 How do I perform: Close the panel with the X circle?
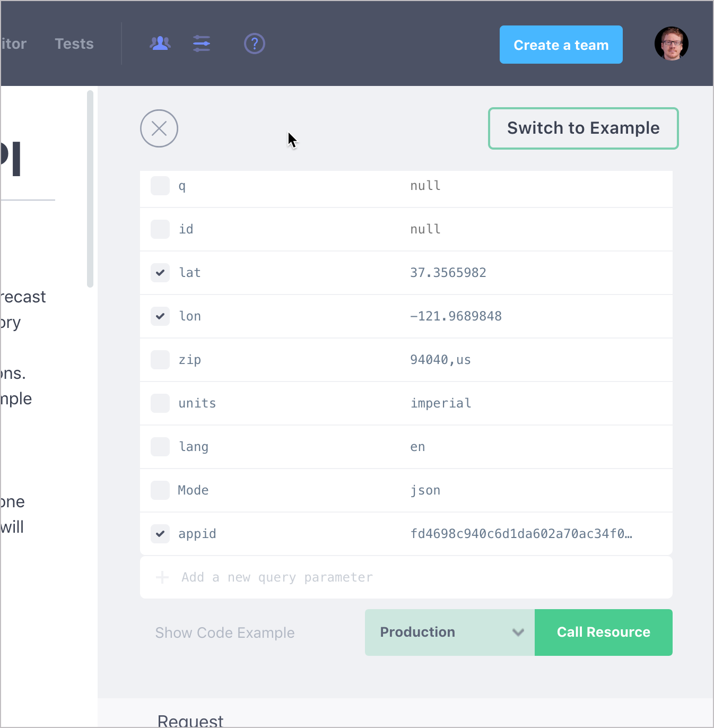pyautogui.click(x=159, y=128)
